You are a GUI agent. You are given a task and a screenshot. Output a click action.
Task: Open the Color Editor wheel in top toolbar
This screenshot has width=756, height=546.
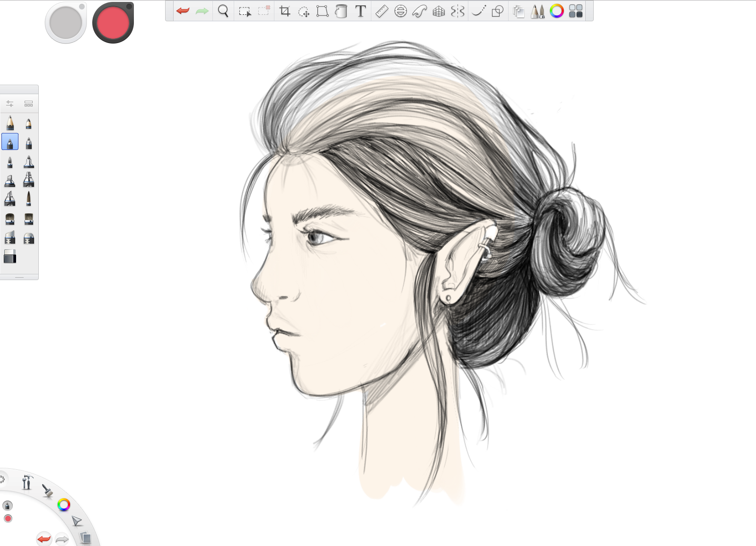point(557,11)
